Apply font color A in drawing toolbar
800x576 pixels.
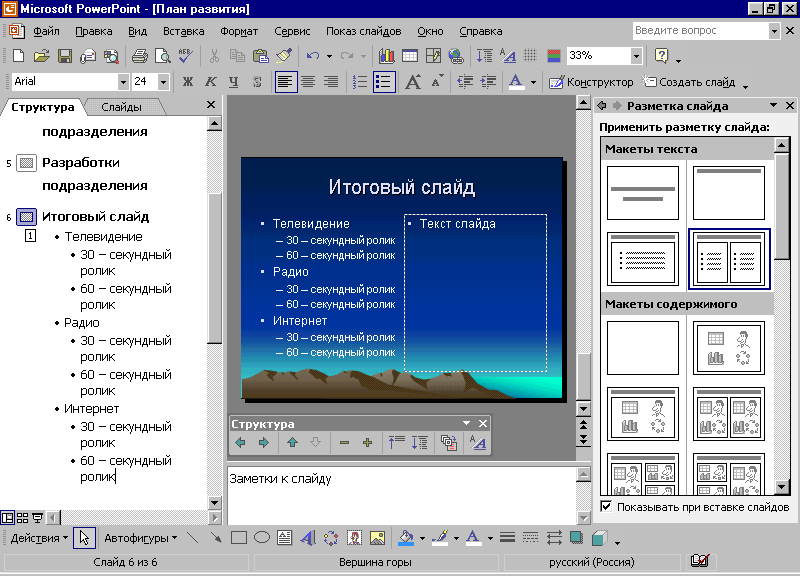(x=473, y=538)
